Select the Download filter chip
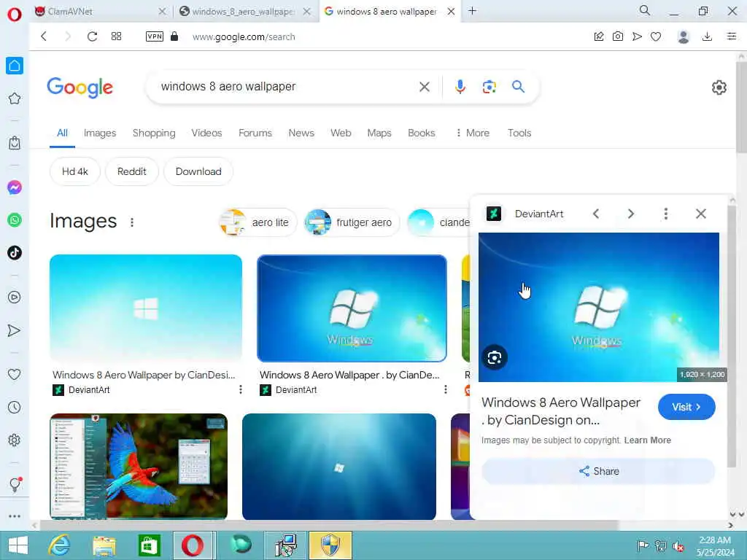The height and width of the screenshot is (560, 747). [198, 171]
